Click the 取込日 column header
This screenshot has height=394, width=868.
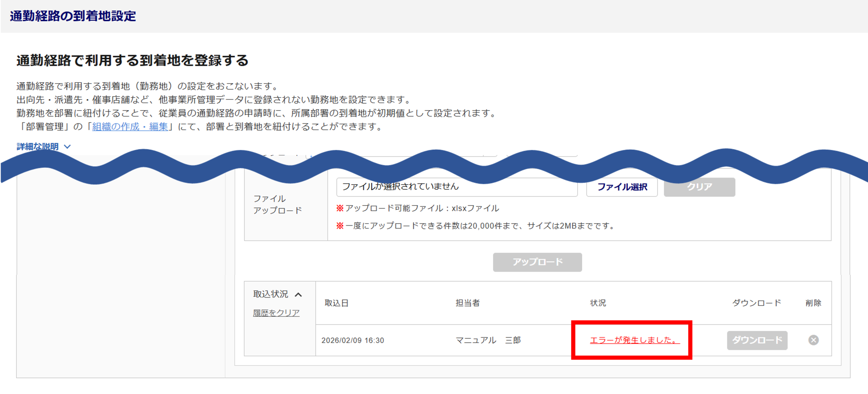(x=336, y=303)
